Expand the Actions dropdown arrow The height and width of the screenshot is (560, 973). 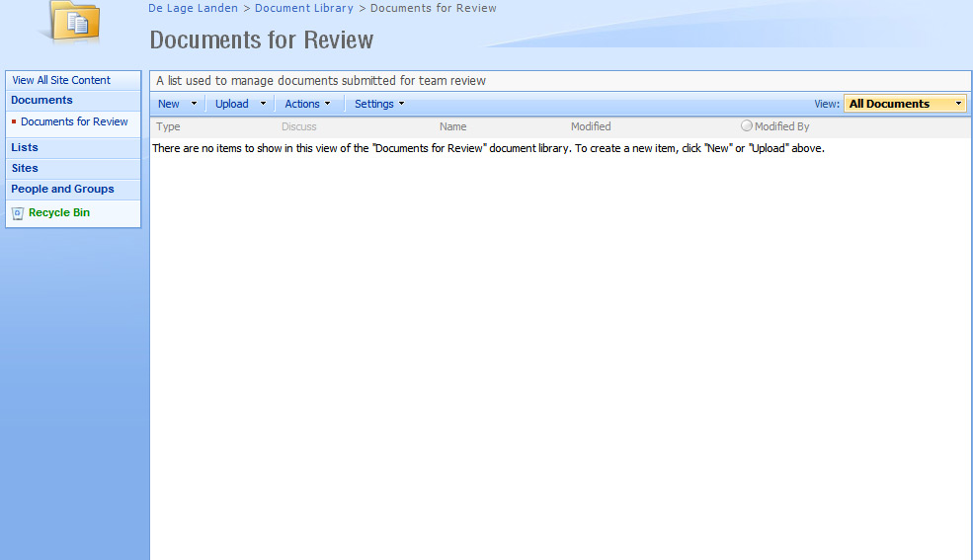tap(328, 104)
